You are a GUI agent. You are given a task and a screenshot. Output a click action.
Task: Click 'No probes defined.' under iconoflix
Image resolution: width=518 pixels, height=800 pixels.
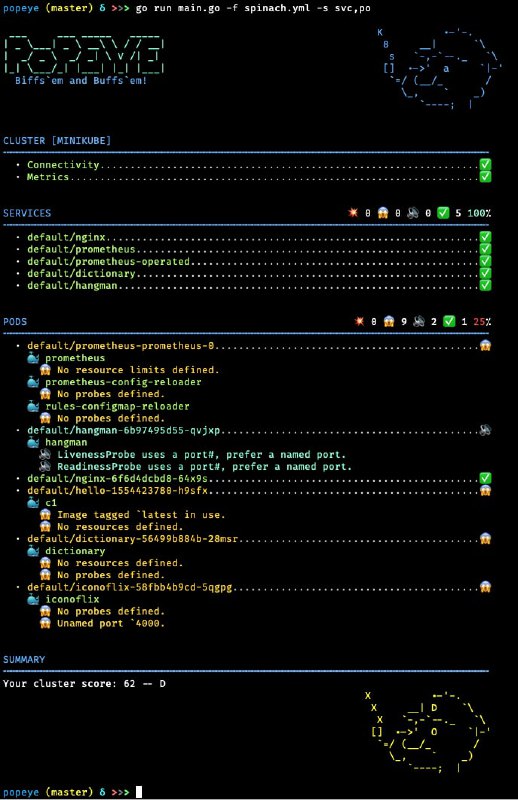[111, 611]
